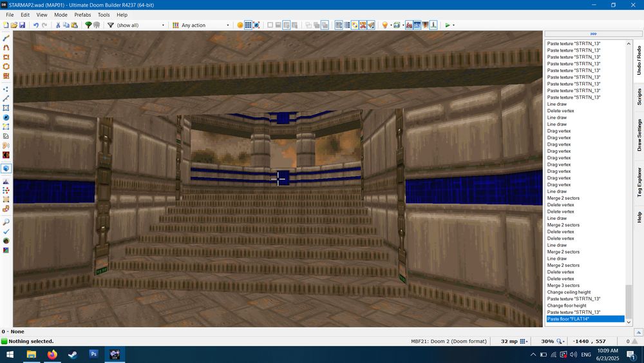Switch to Vertices mode icon

tap(6, 89)
